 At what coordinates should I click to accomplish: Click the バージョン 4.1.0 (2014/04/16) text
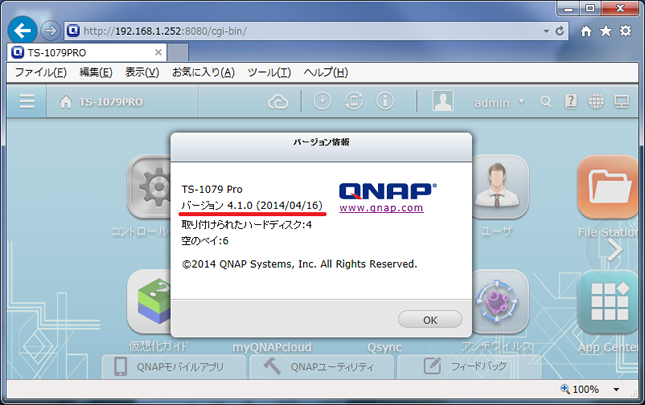(252, 205)
